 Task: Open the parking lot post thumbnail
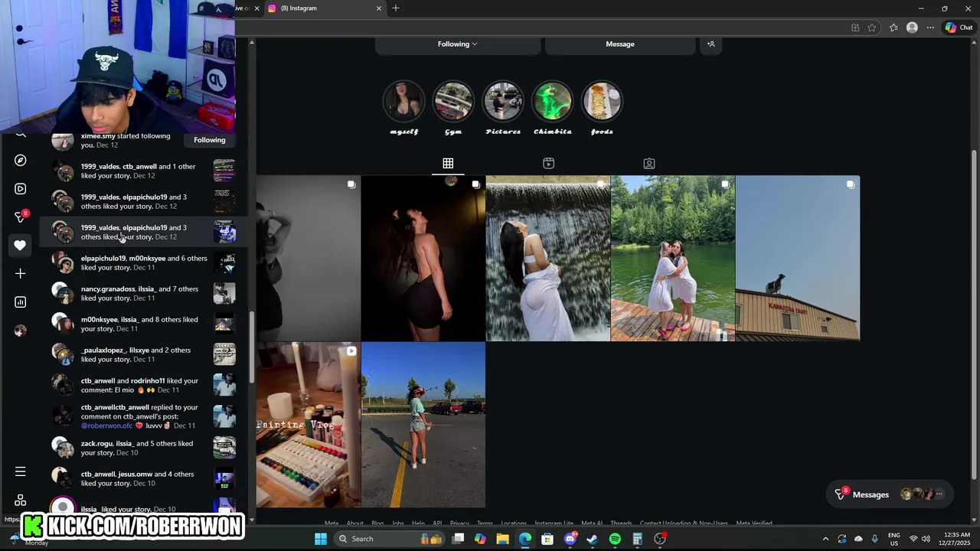pos(423,425)
